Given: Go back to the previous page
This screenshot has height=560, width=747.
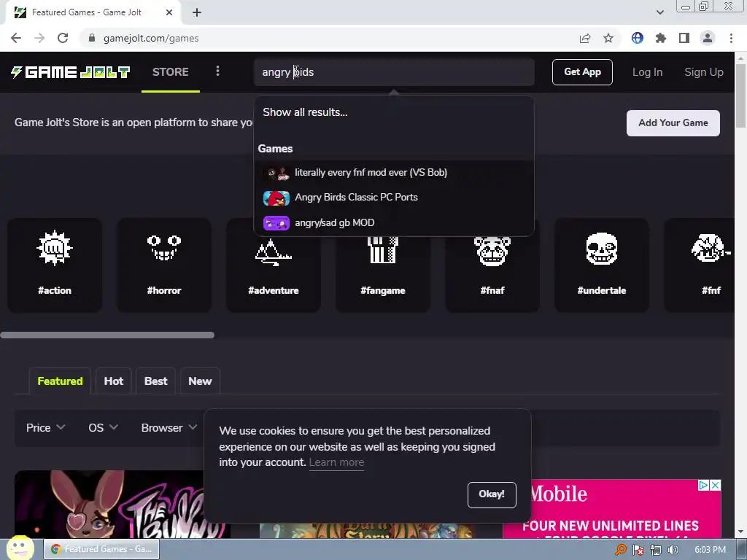Looking at the screenshot, I should [x=16, y=38].
